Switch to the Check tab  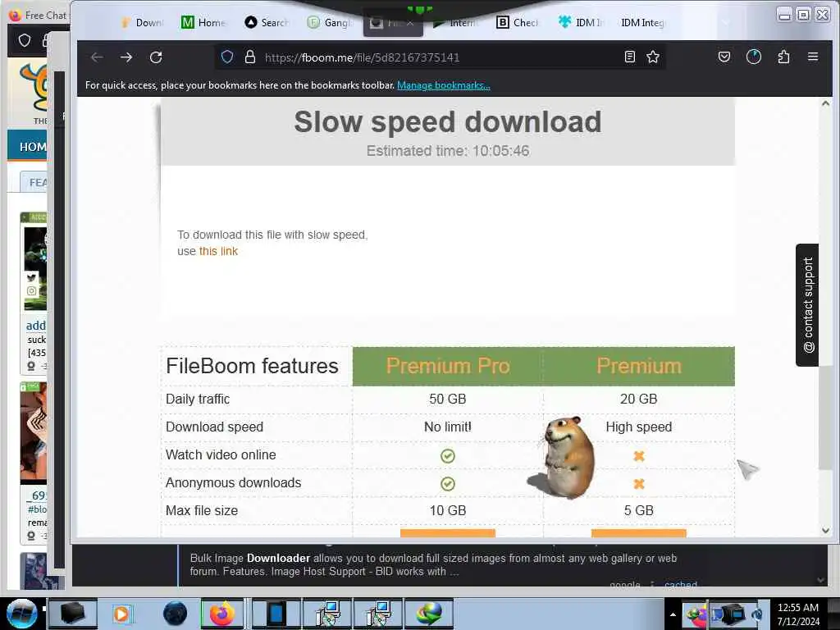[518, 22]
